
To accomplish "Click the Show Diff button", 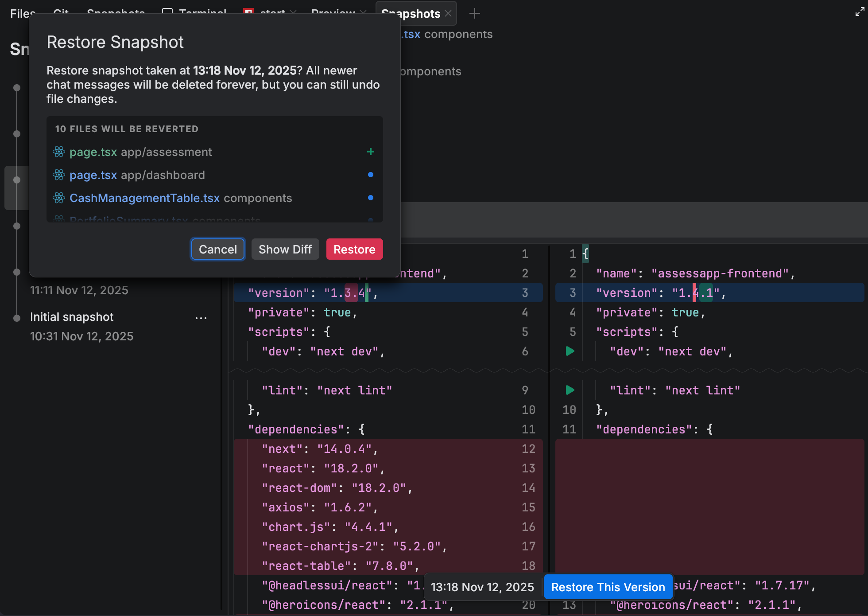I will (x=285, y=250).
